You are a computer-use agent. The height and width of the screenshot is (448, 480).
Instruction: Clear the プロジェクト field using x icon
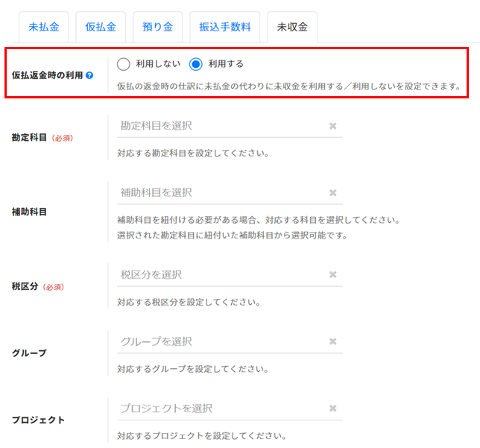click(333, 408)
